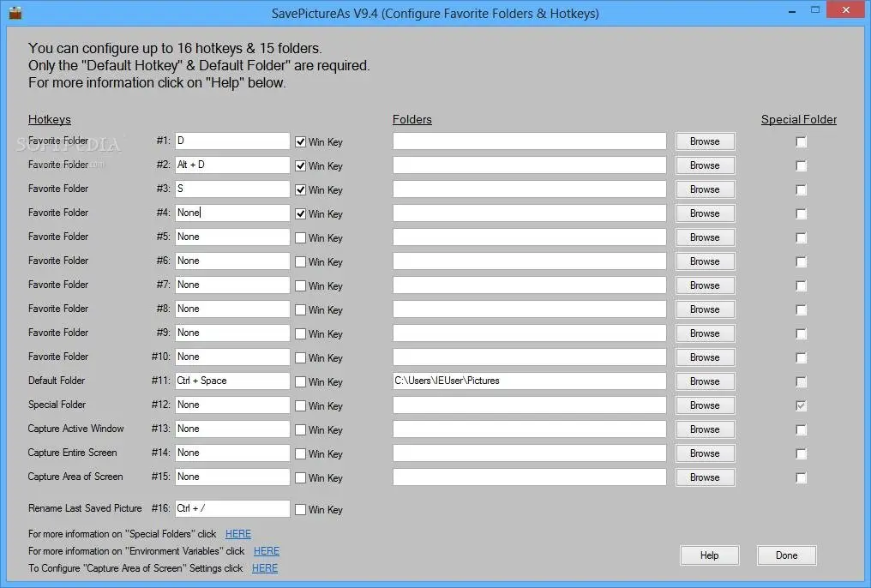Image resolution: width=871 pixels, height=588 pixels.
Task: Click folder path field for Favorite Folder #9
Action: pyautogui.click(x=530, y=333)
